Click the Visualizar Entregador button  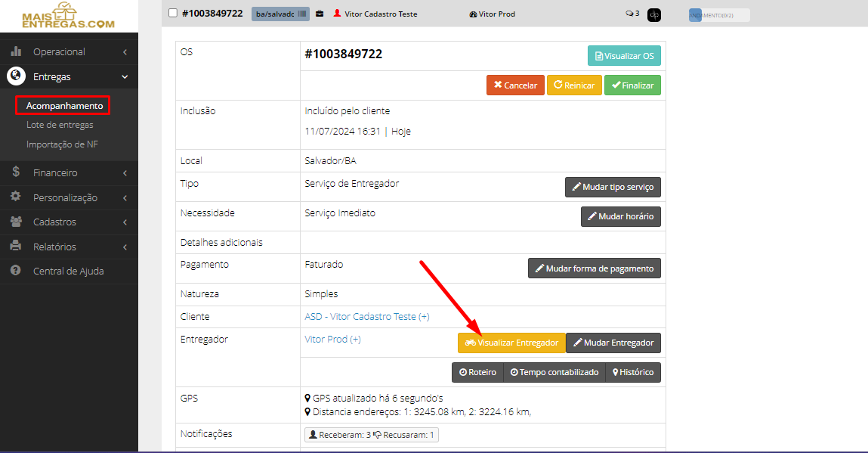point(511,343)
